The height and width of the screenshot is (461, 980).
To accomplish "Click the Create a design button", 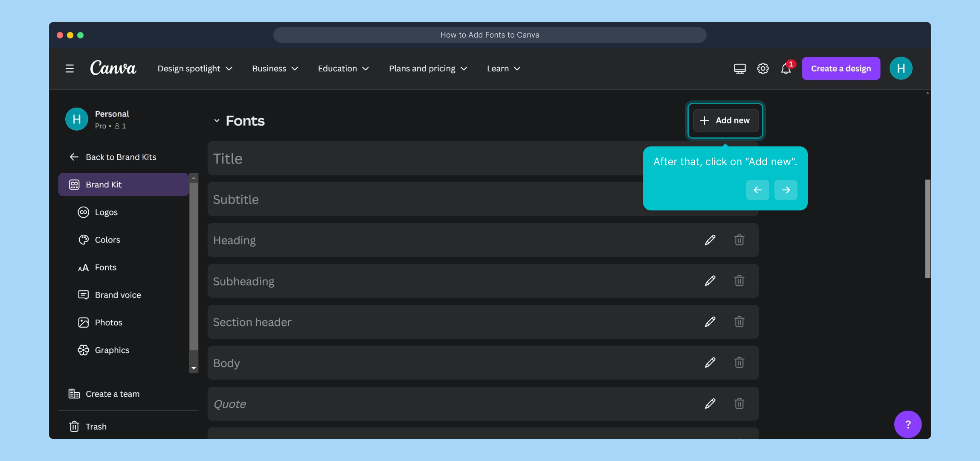I will tap(840, 68).
